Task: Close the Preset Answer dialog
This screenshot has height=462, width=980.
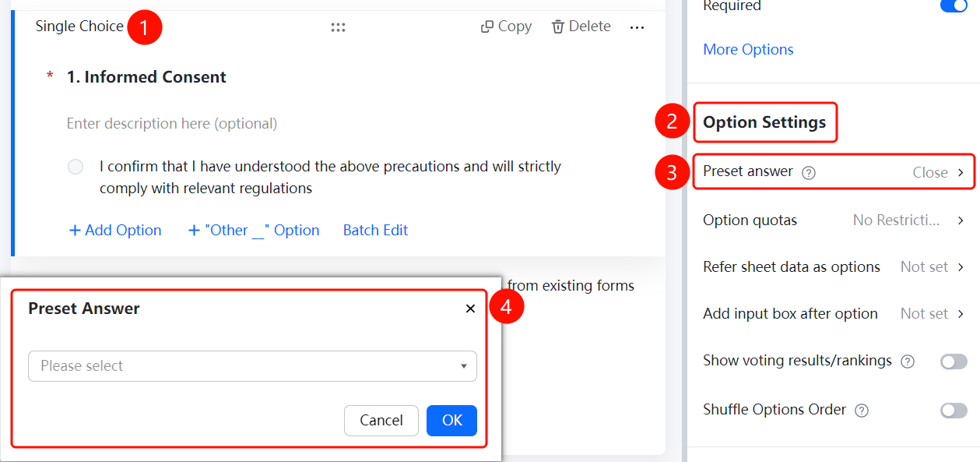Action: click(x=470, y=309)
